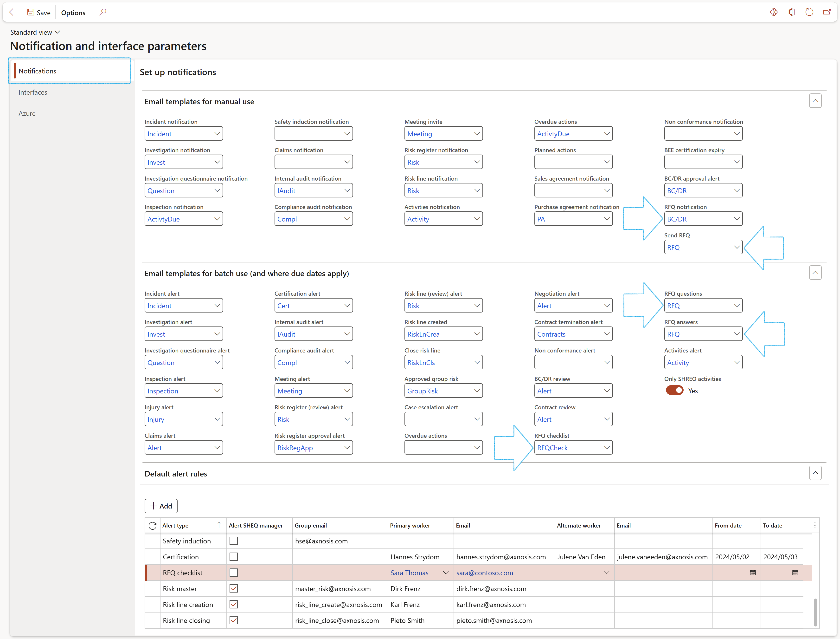Select the Notifications tab
840x639 pixels.
tap(70, 71)
